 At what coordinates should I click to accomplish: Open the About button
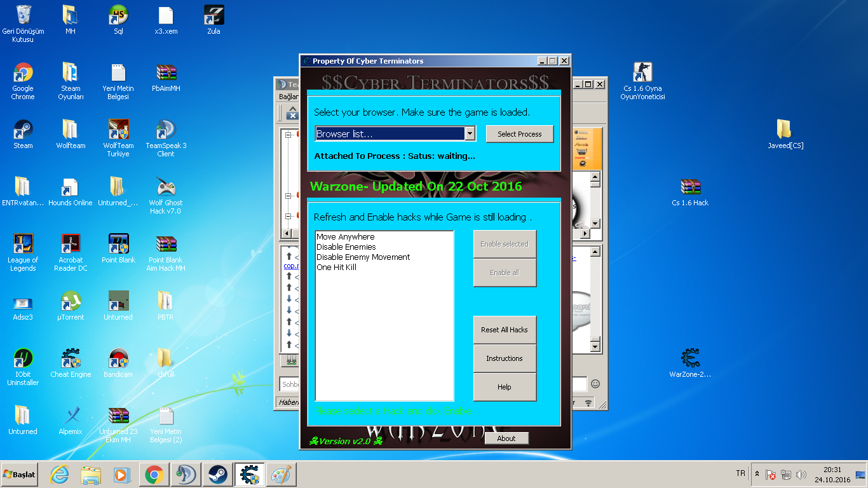coord(506,438)
